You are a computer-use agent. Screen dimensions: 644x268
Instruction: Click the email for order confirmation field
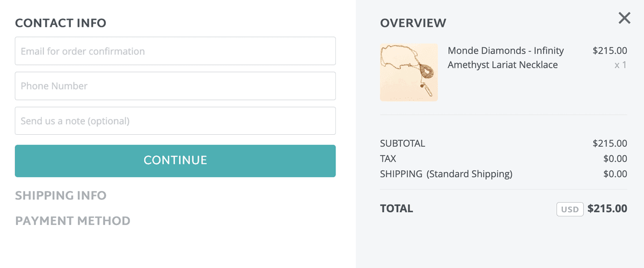click(175, 51)
